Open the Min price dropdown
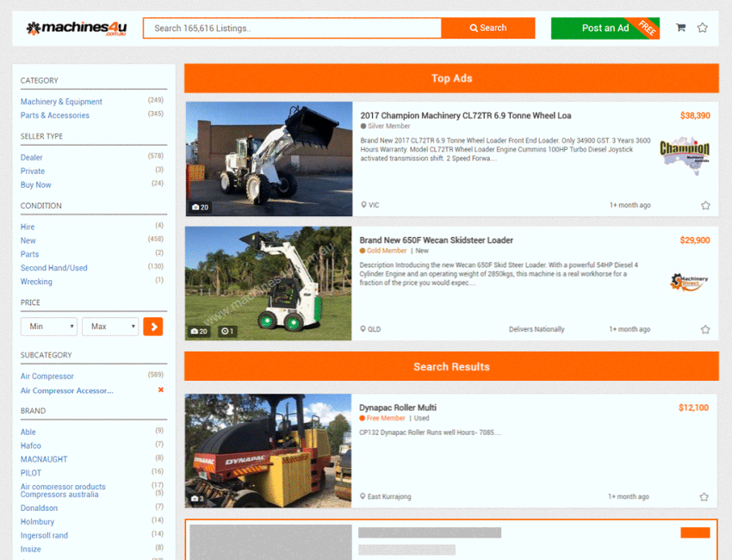732x560 pixels. [x=49, y=327]
